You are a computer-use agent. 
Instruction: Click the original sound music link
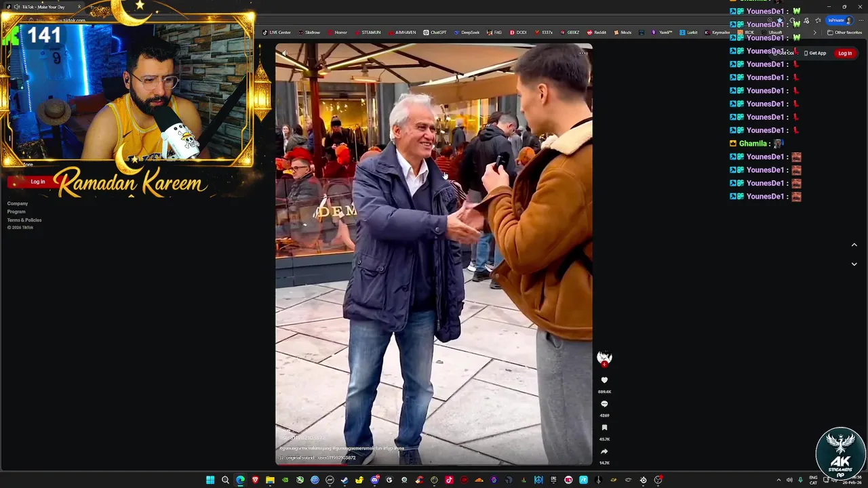coord(317,458)
